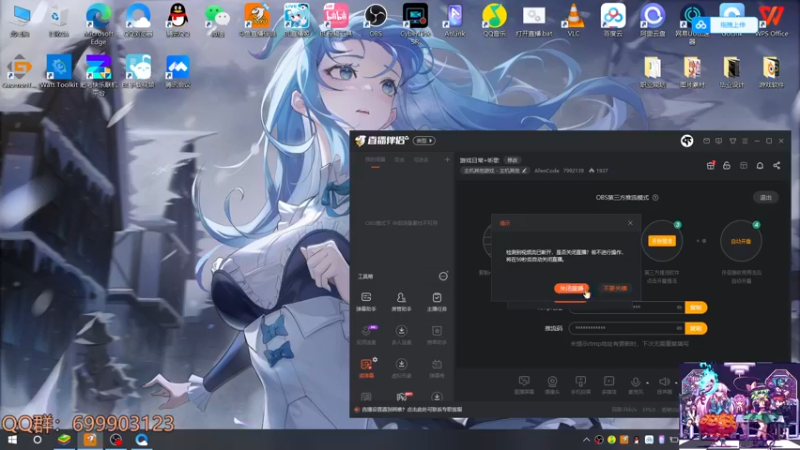The width and height of the screenshot is (800, 450).
Task: Open the 房管助手 tool icon
Action: point(401,302)
